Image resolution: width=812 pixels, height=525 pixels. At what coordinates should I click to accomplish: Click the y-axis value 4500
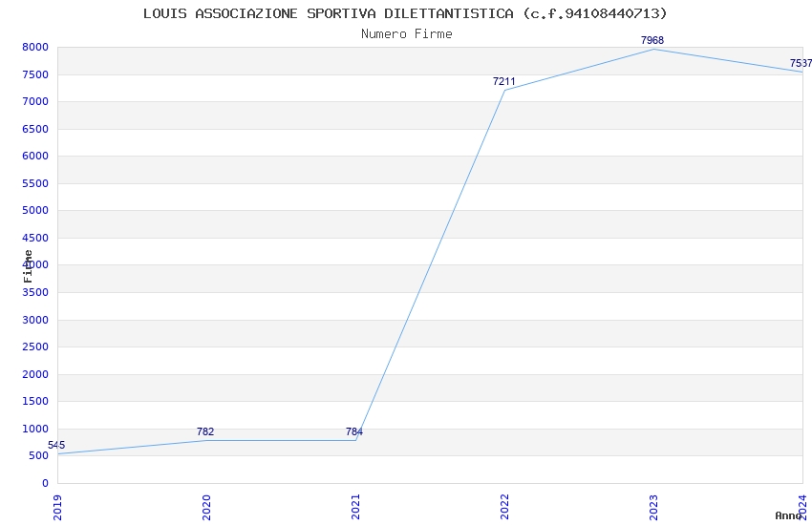(35, 238)
